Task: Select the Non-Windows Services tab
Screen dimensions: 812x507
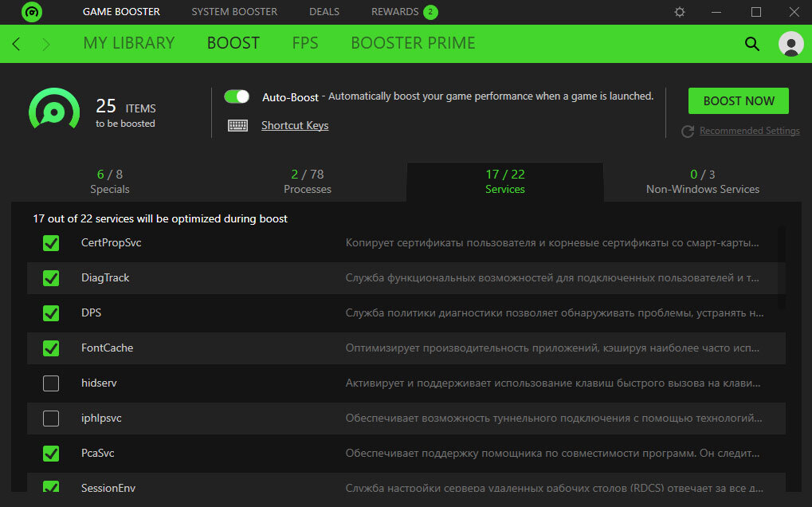Action: [703, 181]
